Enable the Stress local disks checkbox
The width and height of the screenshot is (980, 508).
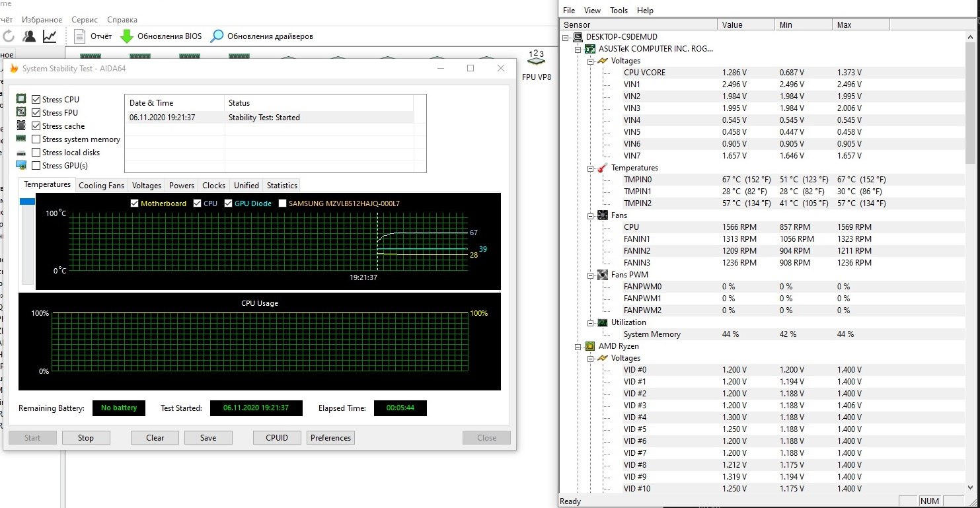click(36, 153)
